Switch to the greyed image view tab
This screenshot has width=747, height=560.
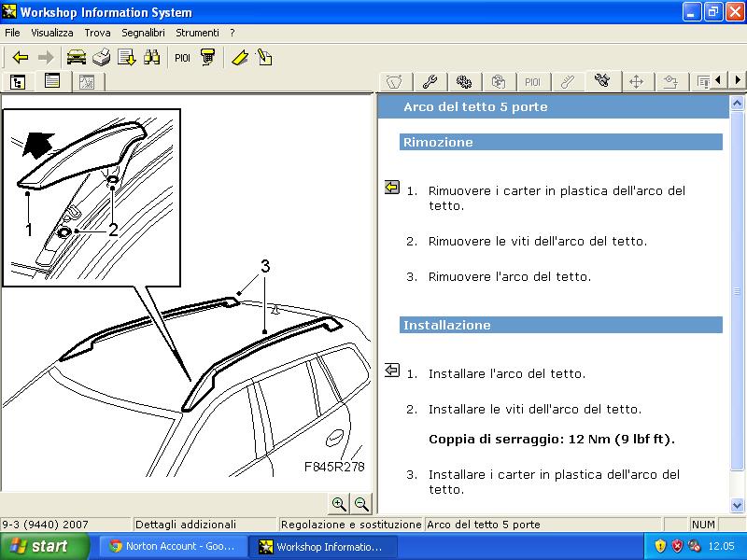[87, 82]
